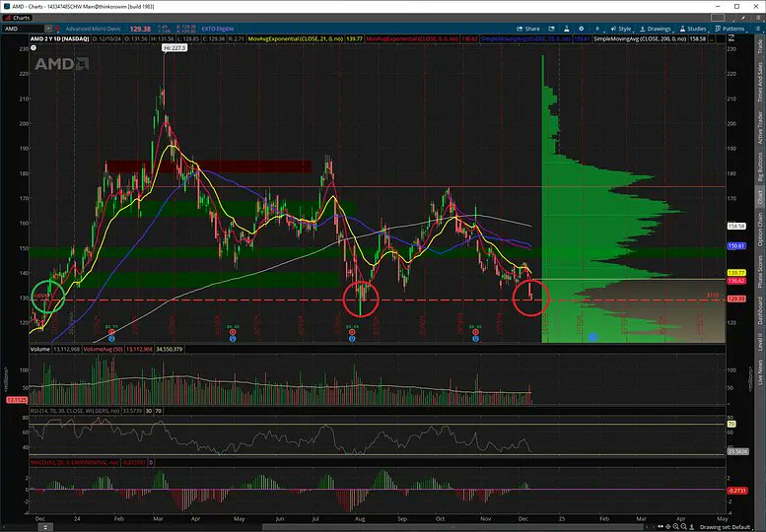This screenshot has width=766, height=532.
Task: Open the timeframe dropdown arrow icon
Action: pos(597,29)
